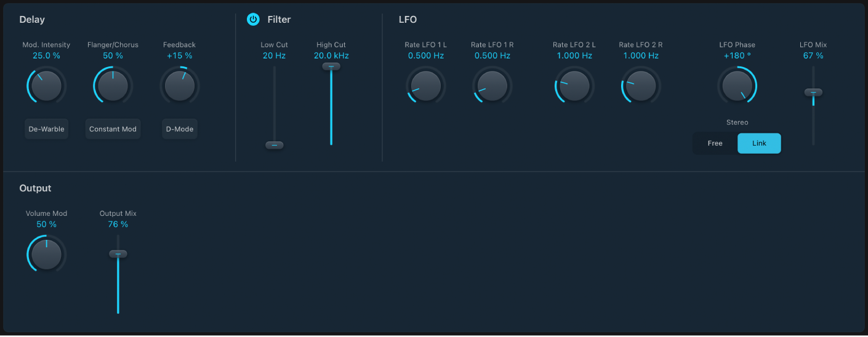The image size is (868, 337).
Task: Click the Flanger/Chorus value 50 %
Action: (x=113, y=56)
